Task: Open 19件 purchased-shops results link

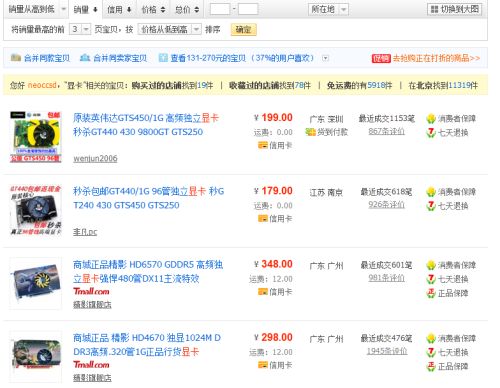Action: pyautogui.click(x=205, y=85)
